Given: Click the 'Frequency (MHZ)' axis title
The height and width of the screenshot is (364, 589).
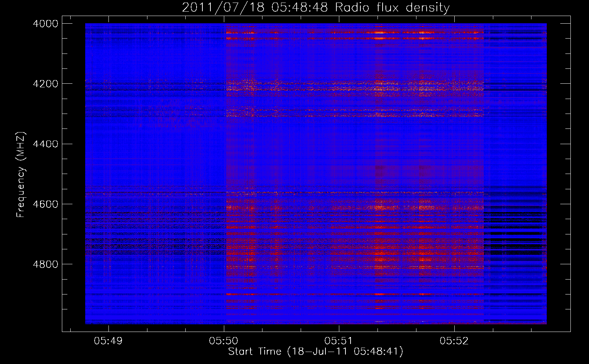Looking at the screenshot, I should (21, 175).
